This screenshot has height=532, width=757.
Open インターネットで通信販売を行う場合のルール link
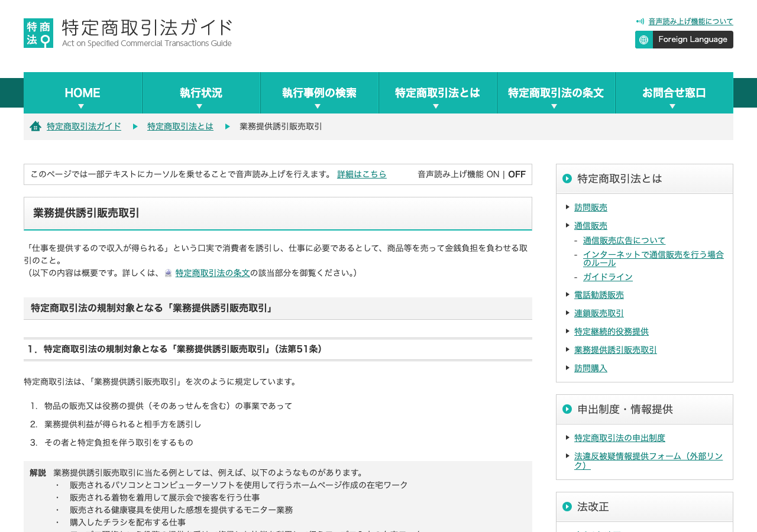coord(654,258)
